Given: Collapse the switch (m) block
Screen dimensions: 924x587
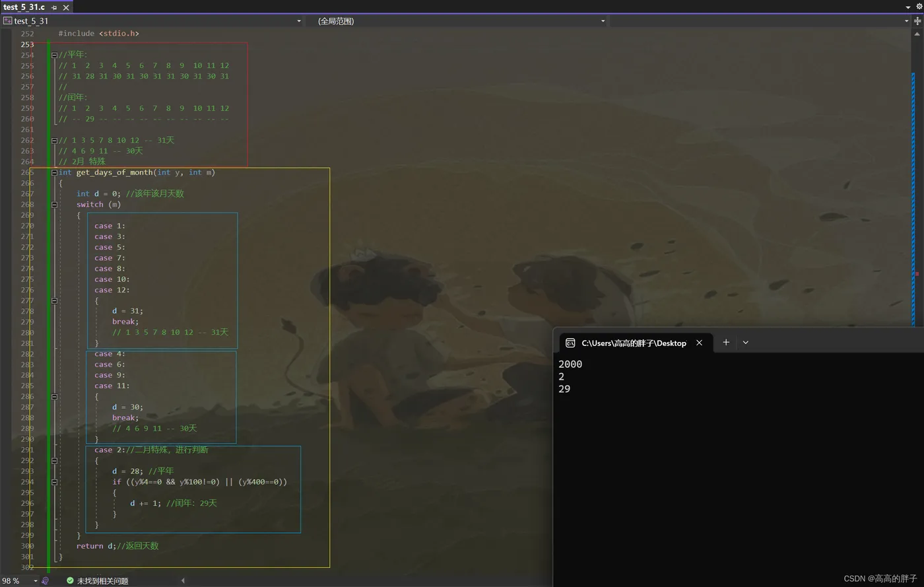Looking at the screenshot, I should tap(54, 205).
